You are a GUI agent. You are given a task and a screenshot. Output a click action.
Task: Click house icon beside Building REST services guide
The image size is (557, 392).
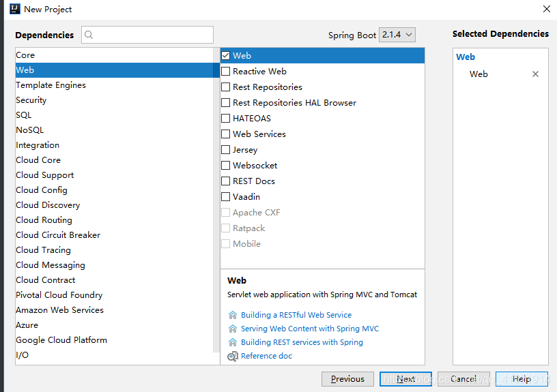click(233, 342)
